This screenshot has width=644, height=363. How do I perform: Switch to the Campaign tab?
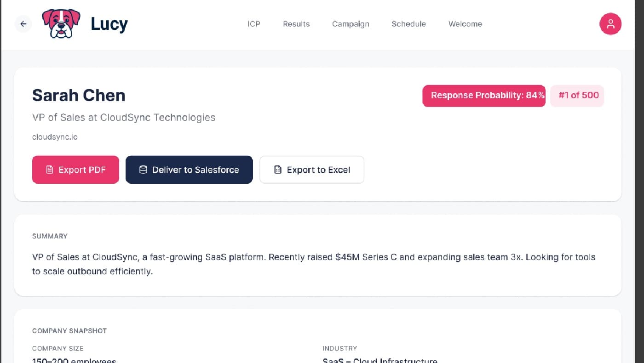(351, 24)
